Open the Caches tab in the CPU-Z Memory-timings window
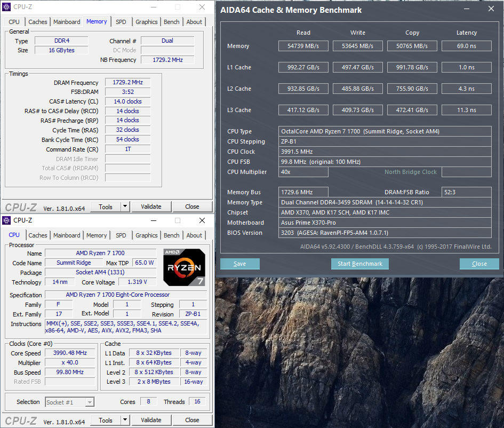This screenshot has height=428, width=504. pyautogui.click(x=38, y=22)
